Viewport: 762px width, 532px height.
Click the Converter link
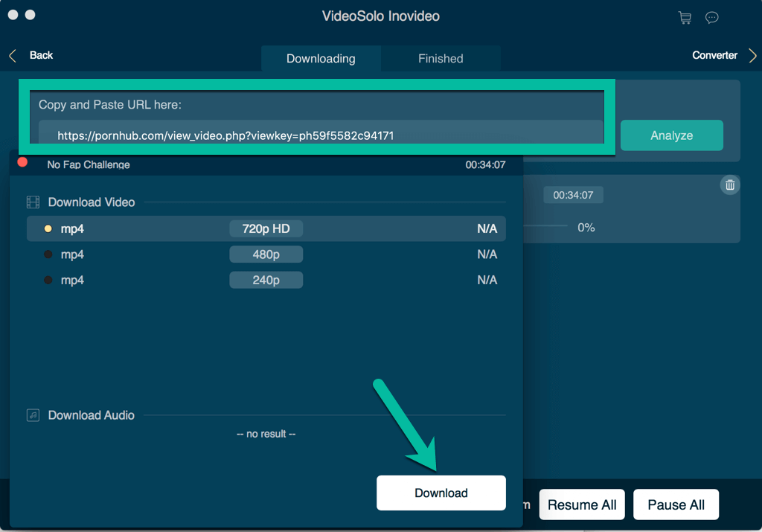coord(714,55)
